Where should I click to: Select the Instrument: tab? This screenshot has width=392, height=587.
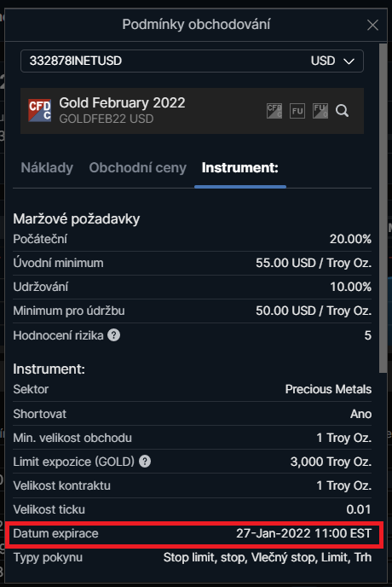coord(240,168)
